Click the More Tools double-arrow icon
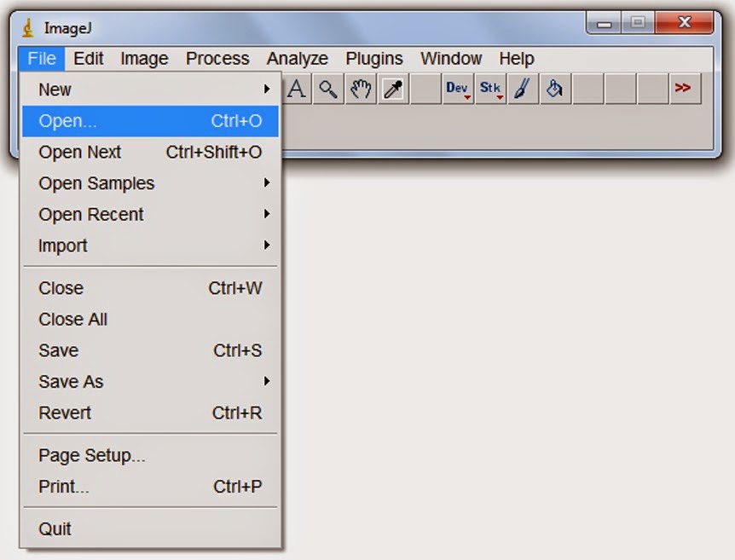Viewport: 735px width, 560px height. pyautogui.click(x=684, y=88)
